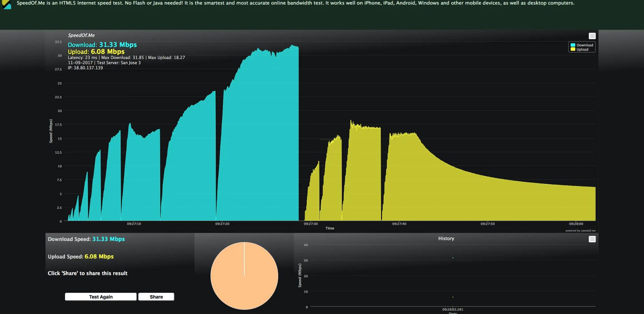The image size is (644, 314).
Task: Click the 40 tick on History axis
Action: tap(306, 245)
